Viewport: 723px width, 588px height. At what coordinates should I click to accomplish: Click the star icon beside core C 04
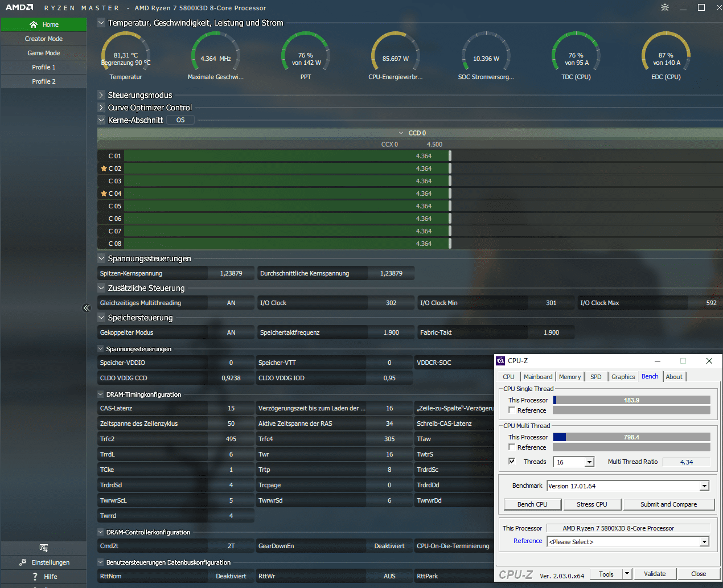pos(104,194)
